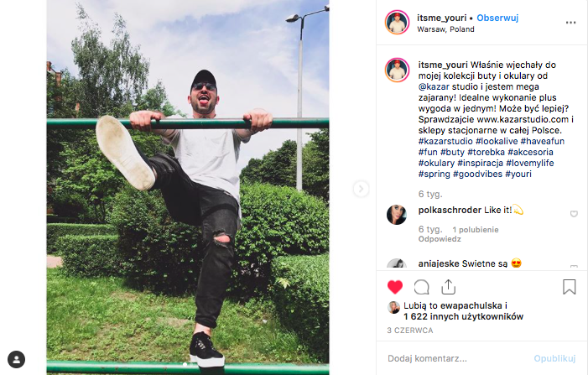Open @kazar mention in caption
Image resolution: width=588 pixels, height=375 pixels.
click(434, 86)
